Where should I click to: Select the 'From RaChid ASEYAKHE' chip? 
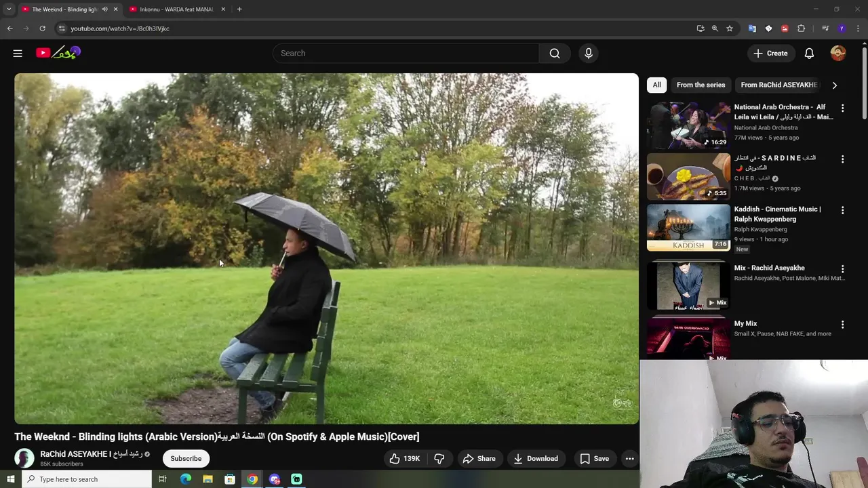[x=778, y=85]
